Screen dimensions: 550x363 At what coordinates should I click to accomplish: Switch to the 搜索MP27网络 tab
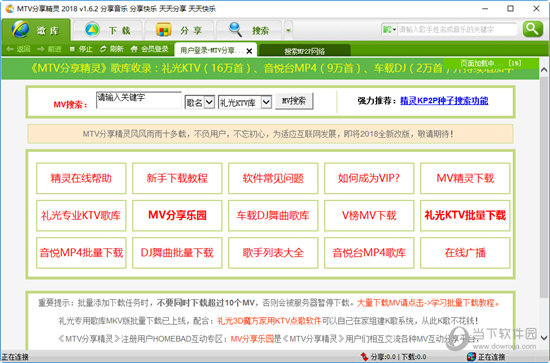304,51
